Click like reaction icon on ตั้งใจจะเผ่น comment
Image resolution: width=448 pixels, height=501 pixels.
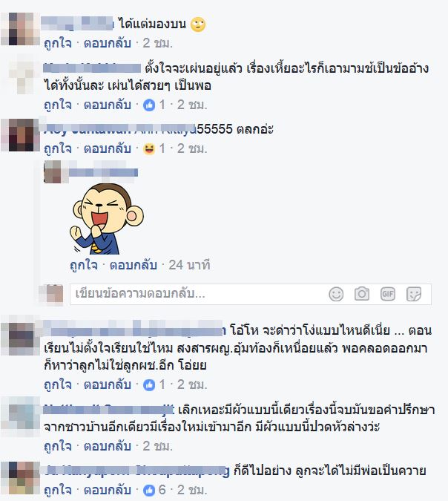tap(149, 105)
